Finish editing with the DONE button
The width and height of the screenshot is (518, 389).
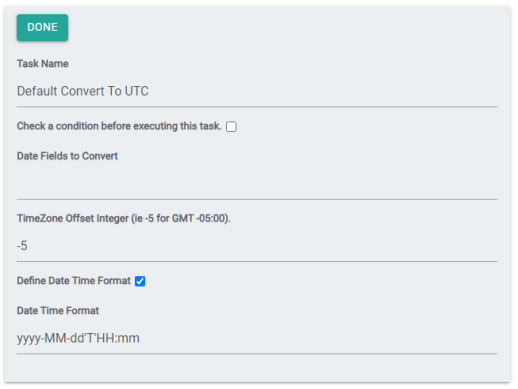pos(42,27)
